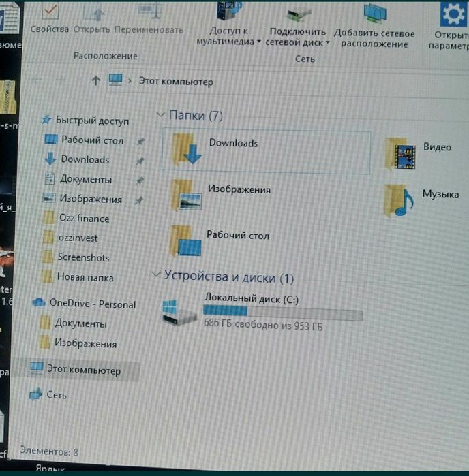Select OneDrive - Personal in sidebar
This screenshot has height=476, width=469.
coord(93,304)
